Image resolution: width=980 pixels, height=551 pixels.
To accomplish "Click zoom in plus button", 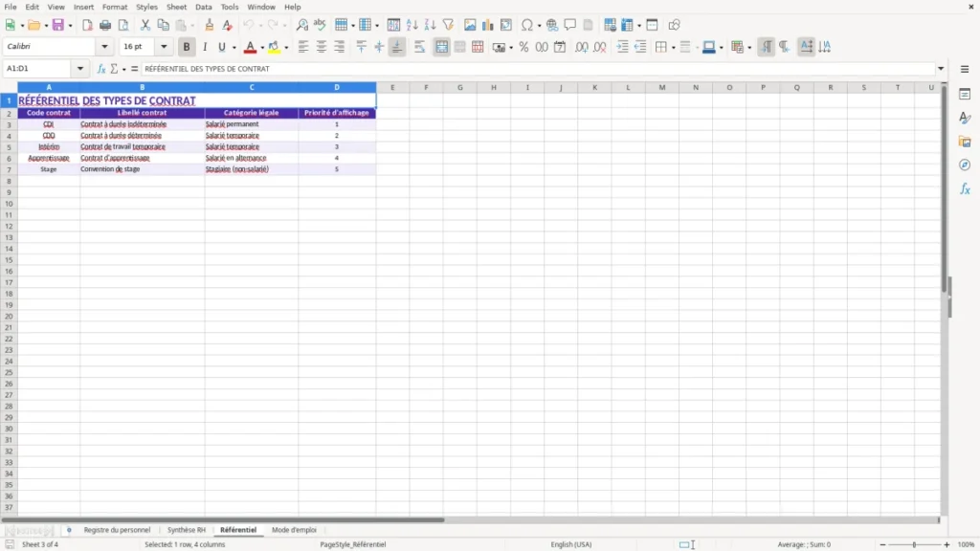I will (x=947, y=544).
